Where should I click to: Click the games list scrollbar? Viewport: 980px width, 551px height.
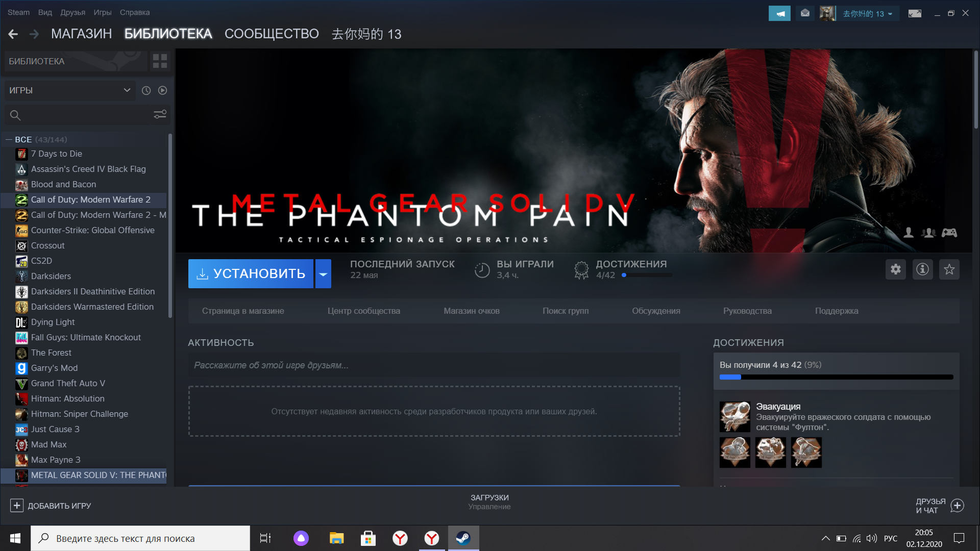[x=170, y=225]
